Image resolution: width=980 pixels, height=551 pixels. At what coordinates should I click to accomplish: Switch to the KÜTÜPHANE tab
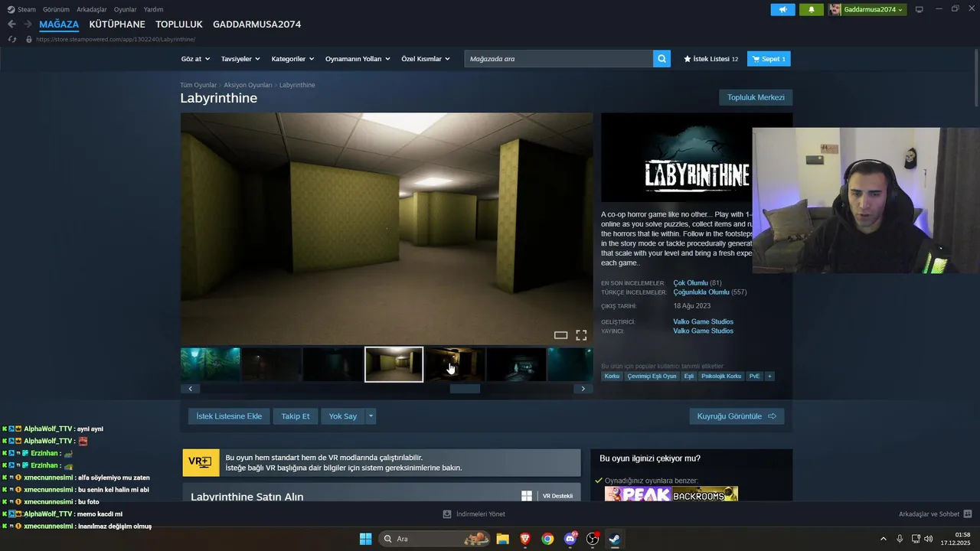(x=117, y=24)
